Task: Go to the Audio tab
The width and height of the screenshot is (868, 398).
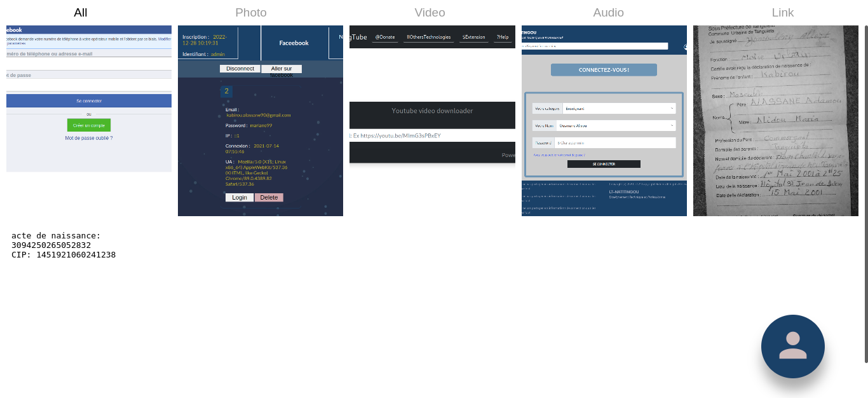Action: tap(608, 13)
